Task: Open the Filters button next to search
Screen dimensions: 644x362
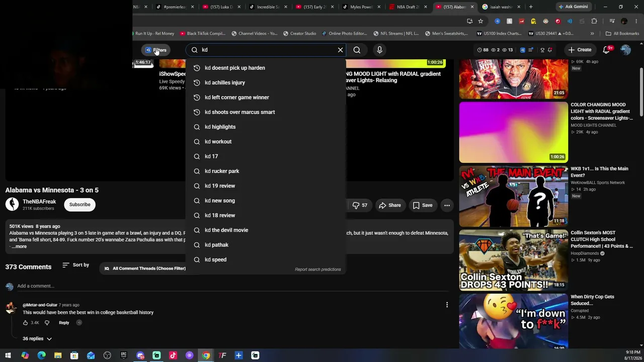Action: [155, 50]
